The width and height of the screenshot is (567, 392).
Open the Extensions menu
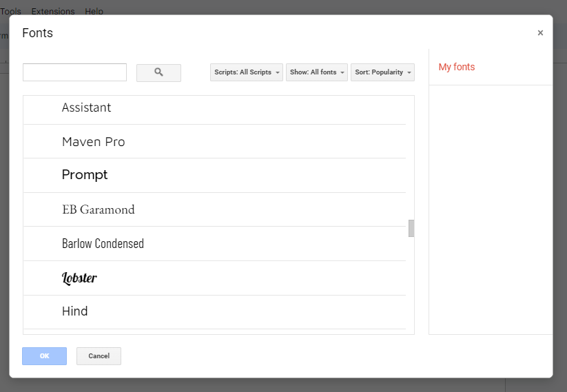[x=53, y=11]
